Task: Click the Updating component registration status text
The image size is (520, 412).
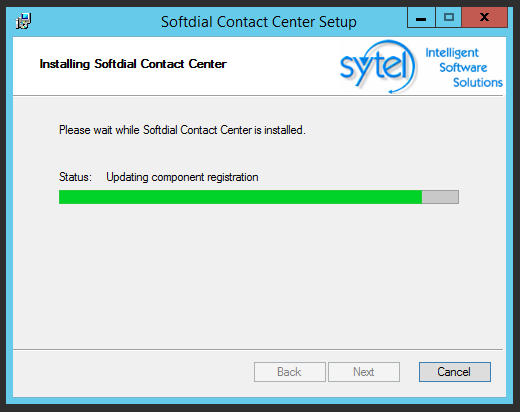Action: coord(182,177)
